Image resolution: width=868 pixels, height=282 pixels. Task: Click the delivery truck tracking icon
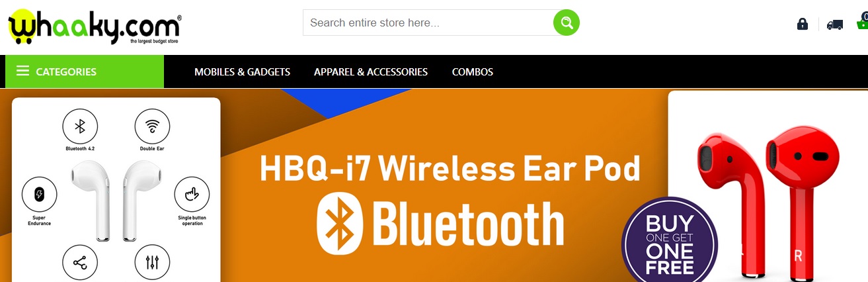835,24
